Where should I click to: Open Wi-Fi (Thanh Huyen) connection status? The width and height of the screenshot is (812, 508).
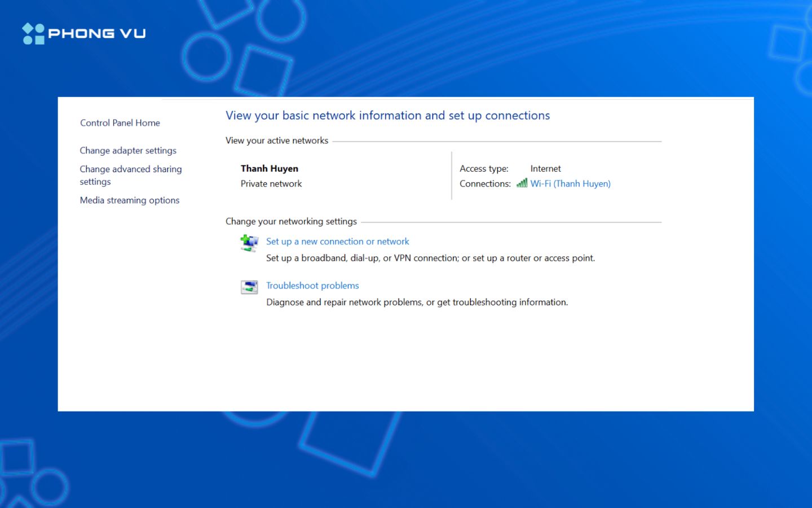tap(570, 183)
